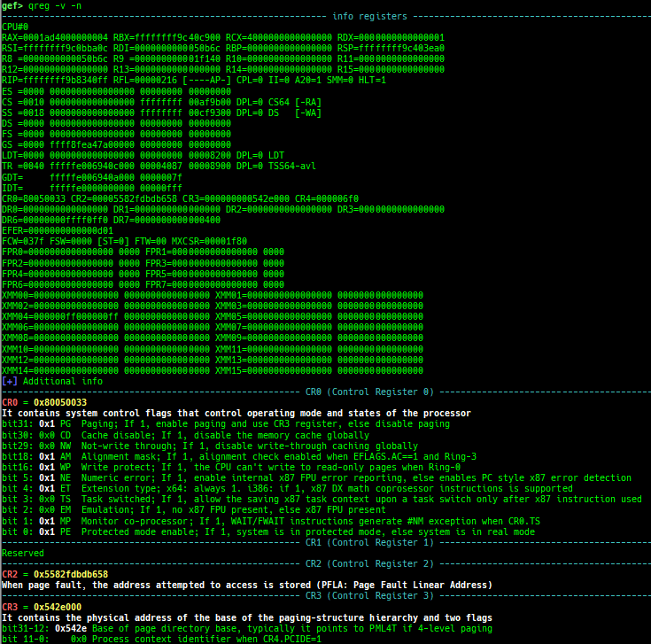Viewport: 651px width, 644px height.
Task: Click the CR3 (Control Register 3) header
Action: 369,594
